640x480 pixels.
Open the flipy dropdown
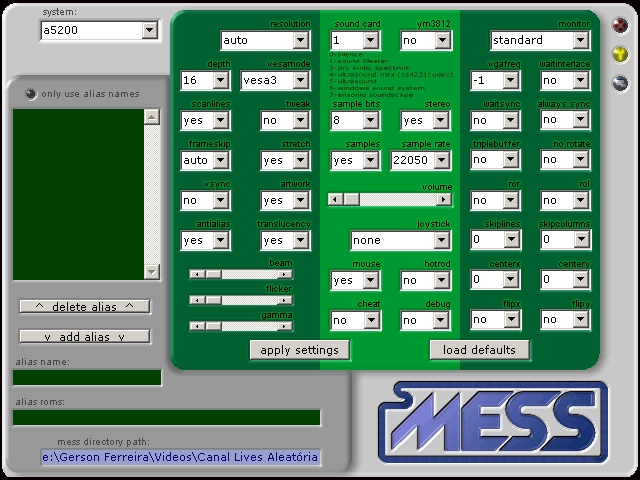pyautogui.click(x=581, y=319)
